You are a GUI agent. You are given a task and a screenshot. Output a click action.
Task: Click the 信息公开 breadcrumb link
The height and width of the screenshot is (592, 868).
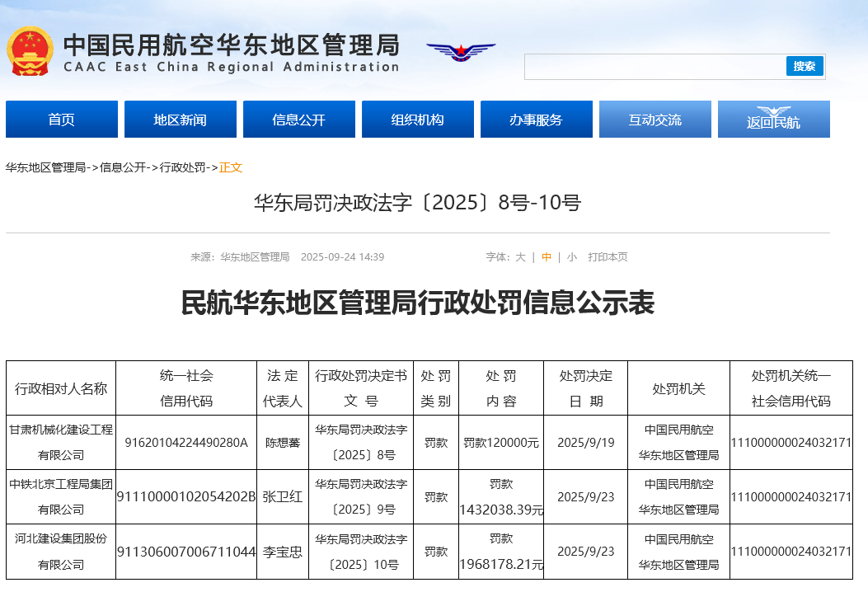[x=123, y=167]
